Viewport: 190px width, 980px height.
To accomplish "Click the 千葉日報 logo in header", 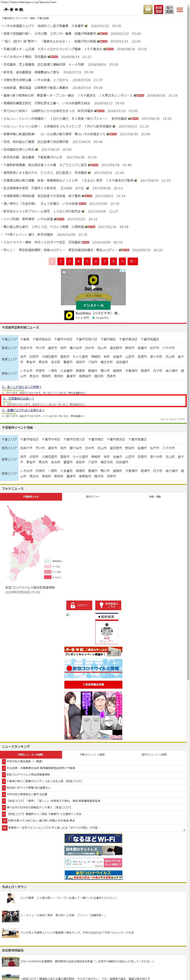I will [14, 9].
